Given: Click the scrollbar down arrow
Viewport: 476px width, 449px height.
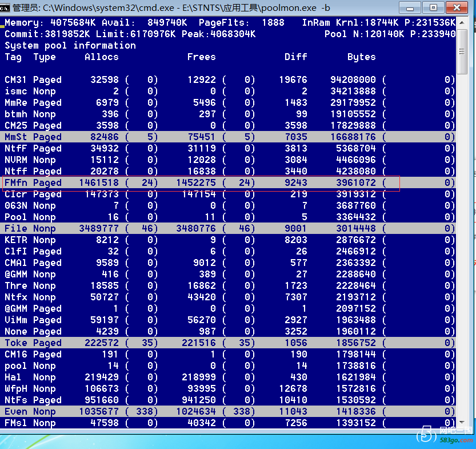Looking at the screenshot, I should click(462, 422).
